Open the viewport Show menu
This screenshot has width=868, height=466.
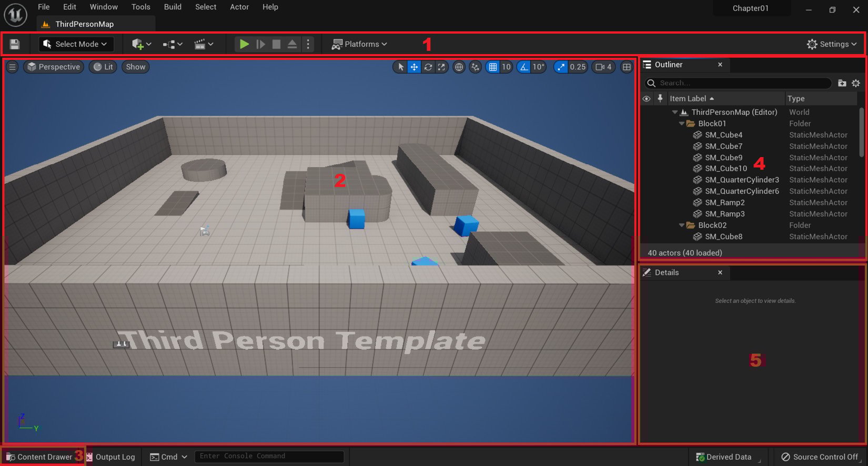135,67
